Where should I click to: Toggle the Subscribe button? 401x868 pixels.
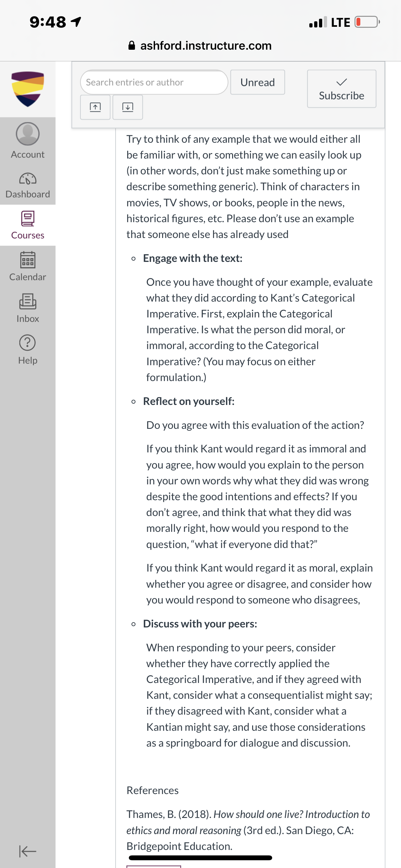[342, 89]
